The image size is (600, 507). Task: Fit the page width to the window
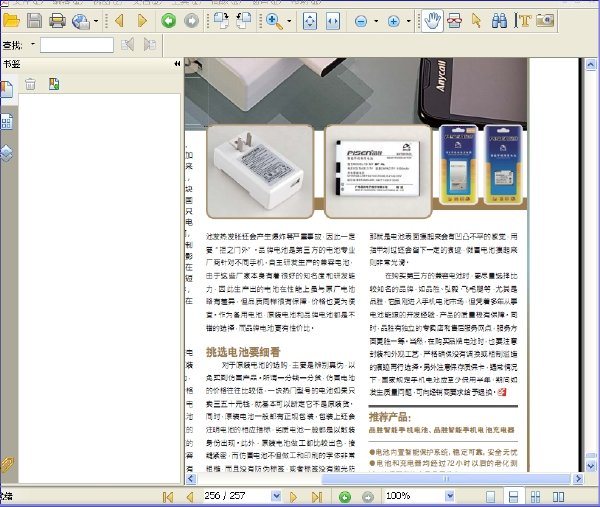(x=333, y=21)
